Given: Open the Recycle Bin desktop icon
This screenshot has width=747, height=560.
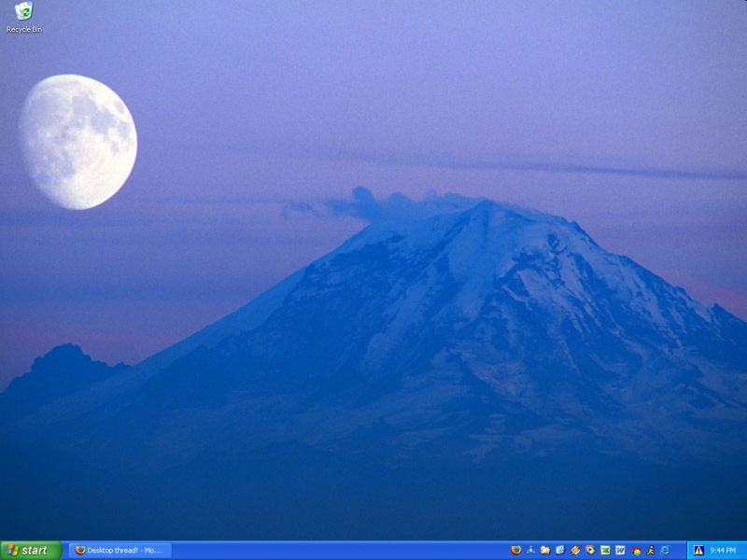Looking at the screenshot, I should tap(24, 12).
